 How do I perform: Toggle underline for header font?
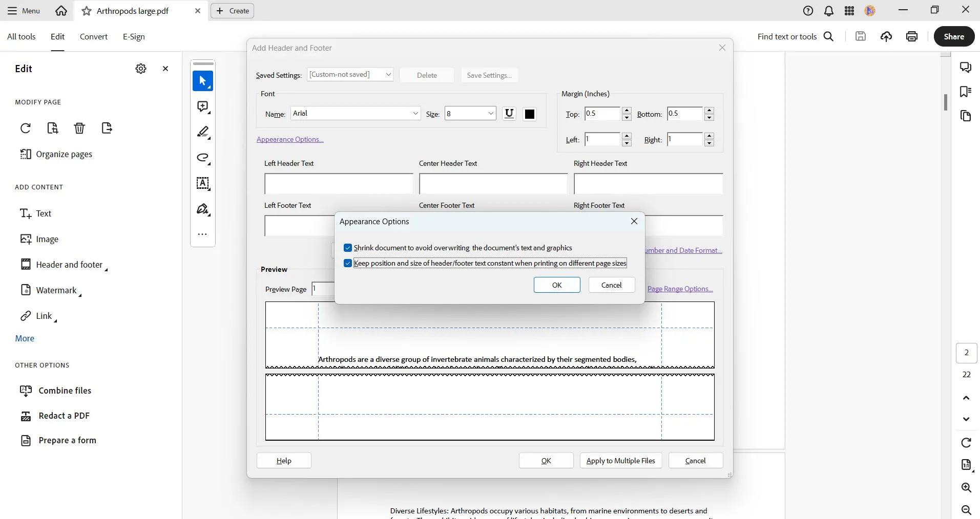point(509,113)
